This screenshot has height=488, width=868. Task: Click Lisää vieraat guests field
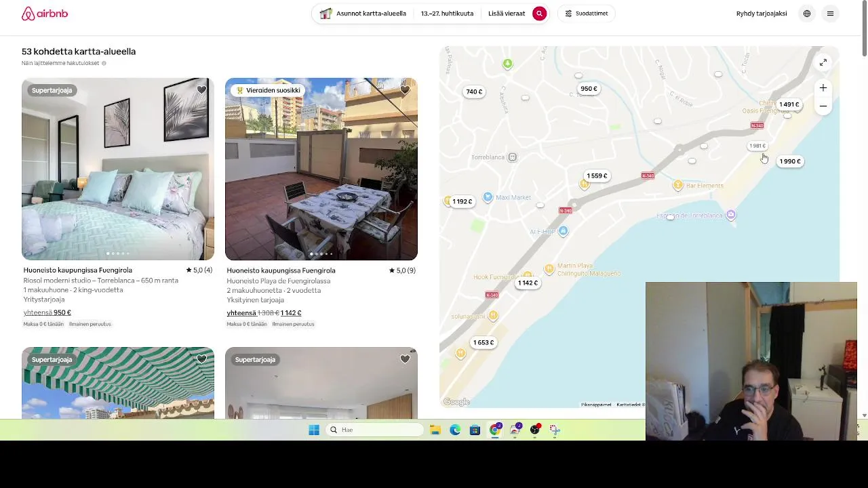click(x=507, y=14)
